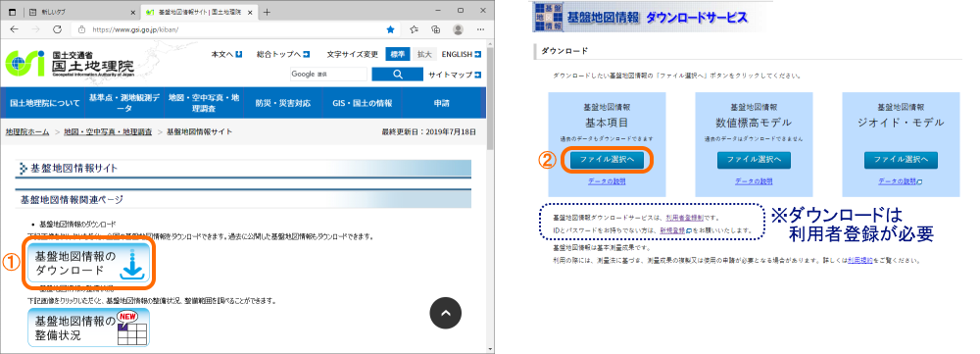
Task: Open 申請 menu
Action: click(441, 103)
